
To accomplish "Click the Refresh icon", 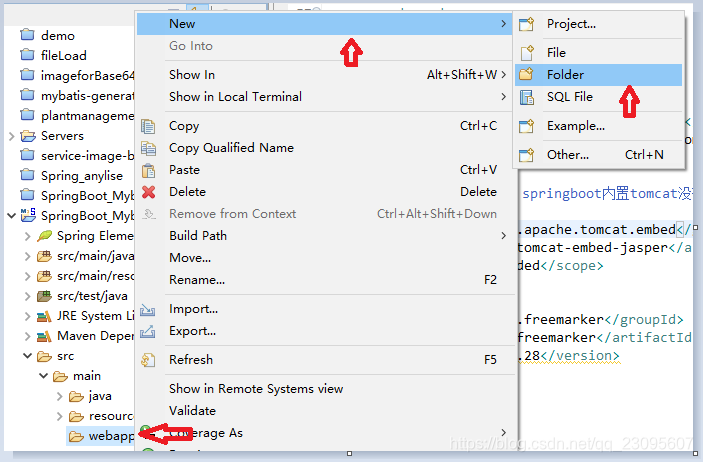I will pyautogui.click(x=148, y=360).
